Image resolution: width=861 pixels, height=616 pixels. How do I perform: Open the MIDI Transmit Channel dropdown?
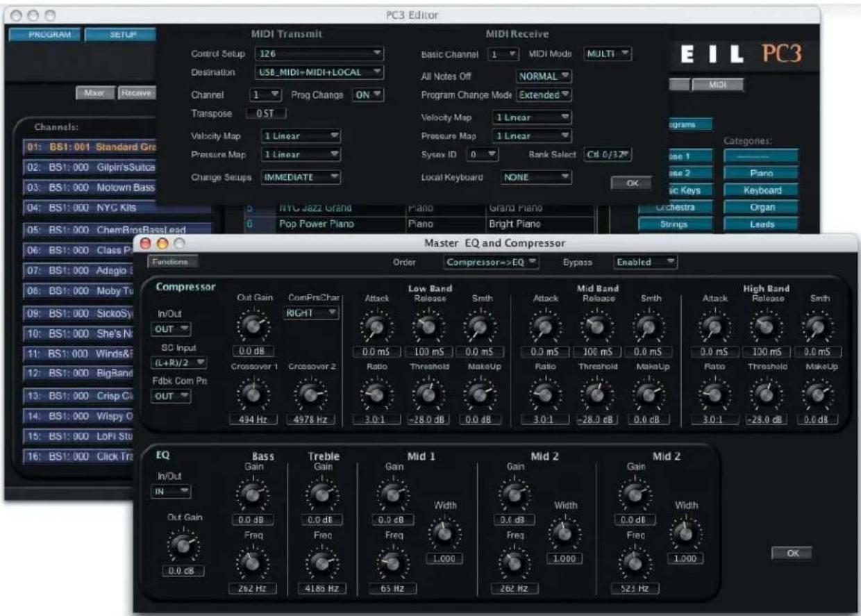point(265,96)
